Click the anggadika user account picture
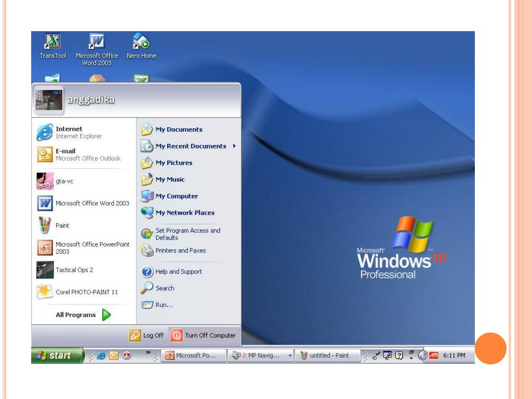Screen dimensions: 532x399 [49, 100]
